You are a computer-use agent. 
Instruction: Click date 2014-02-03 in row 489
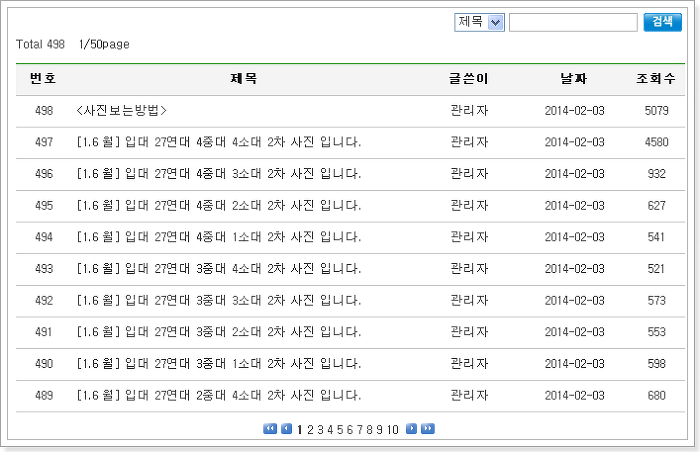point(575,395)
